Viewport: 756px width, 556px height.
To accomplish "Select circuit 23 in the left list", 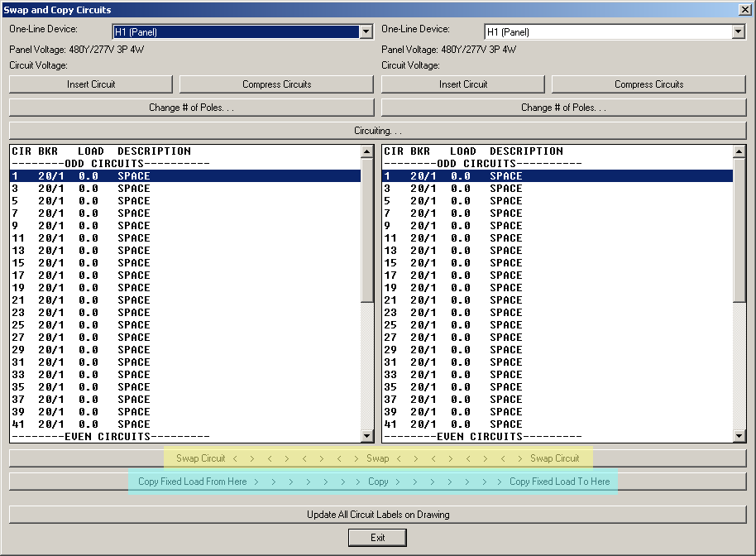I will point(185,313).
